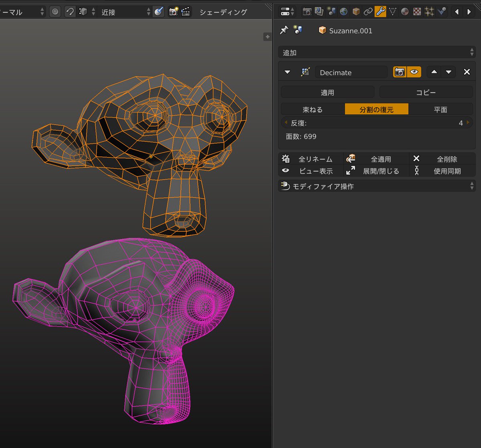Image resolution: width=481 pixels, height=448 pixels.
Task: Toggle proportional editing circle button
Action: [55, 12]
